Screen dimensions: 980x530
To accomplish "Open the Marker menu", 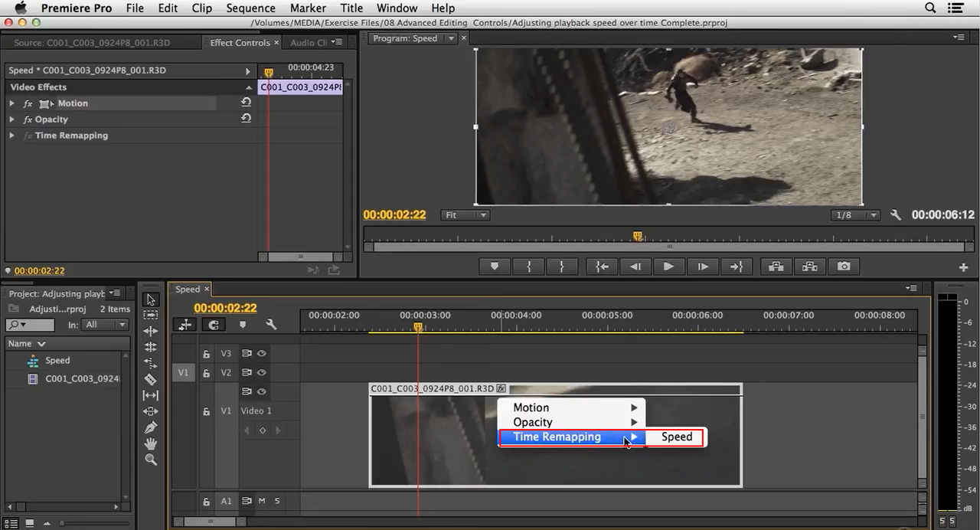I will point(308,8).
